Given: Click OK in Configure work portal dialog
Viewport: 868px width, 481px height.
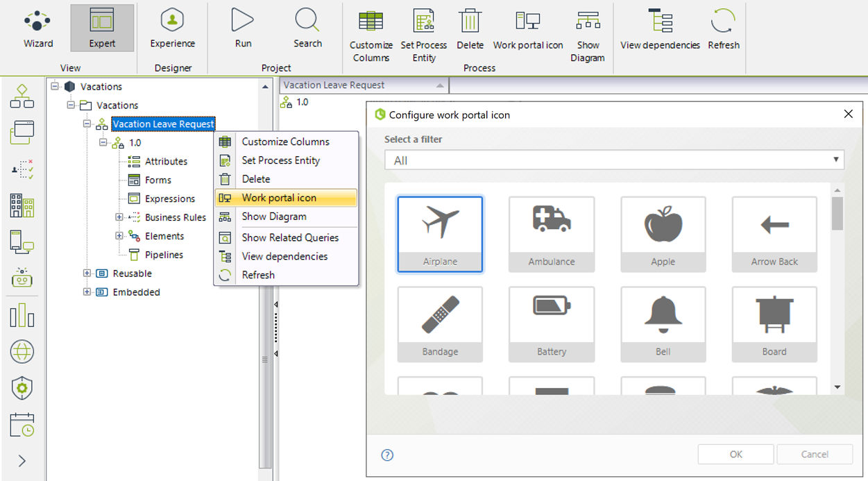Looking at the screenshot, I should click(x=735, y=455).
